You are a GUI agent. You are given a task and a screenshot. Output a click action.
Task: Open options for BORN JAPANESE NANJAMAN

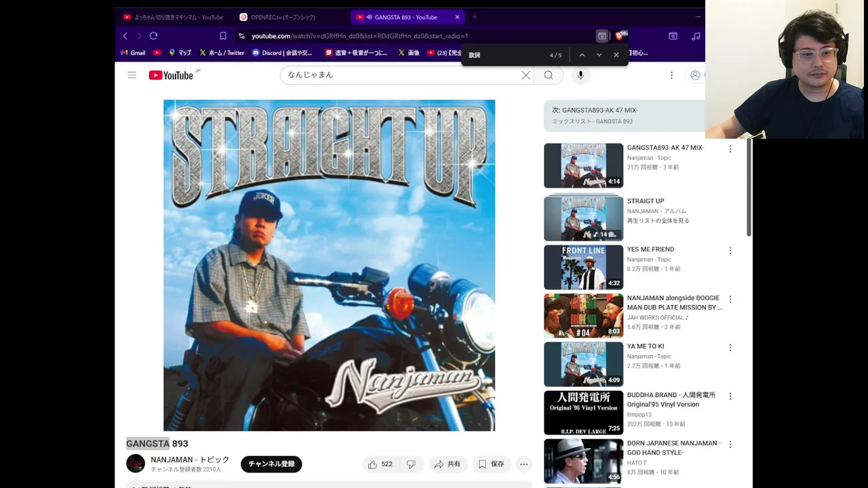[x=730, y=445]
